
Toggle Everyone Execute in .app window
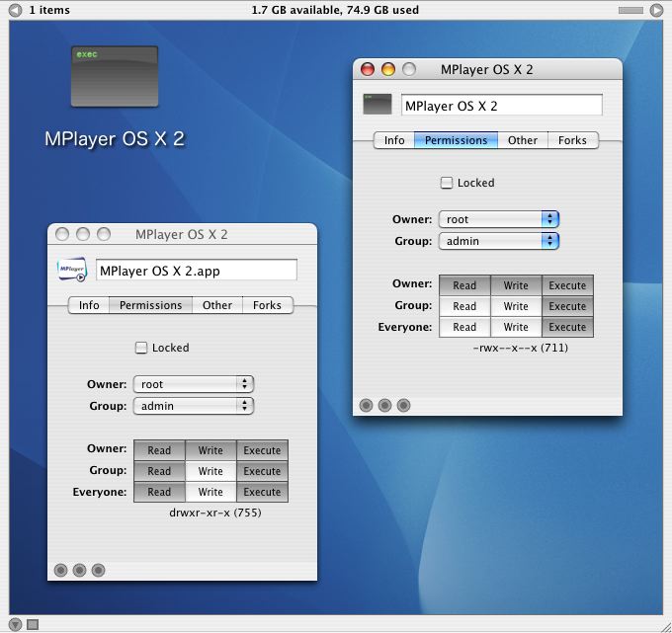(x=262, y=492)
